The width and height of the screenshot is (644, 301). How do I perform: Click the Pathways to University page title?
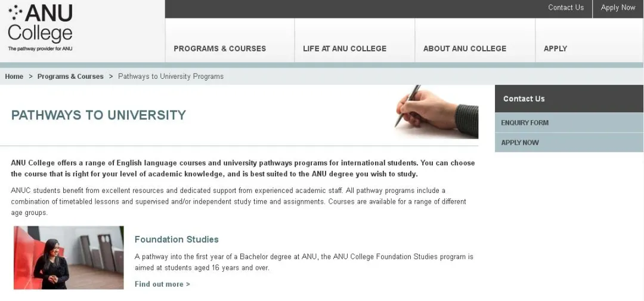pos(98,115)
